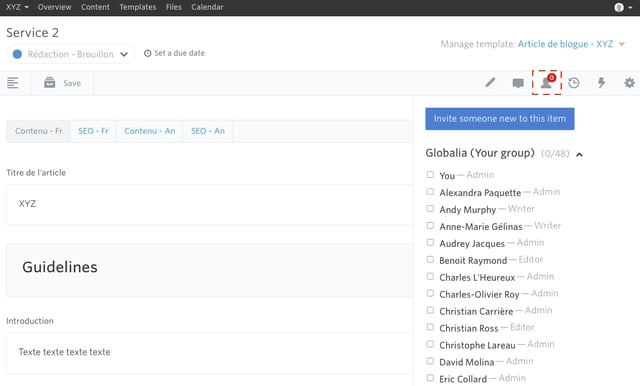Viewport: 640px width, 386px height.
Task: Switch to the SEO - Fr tab
Action: (93, 131)
